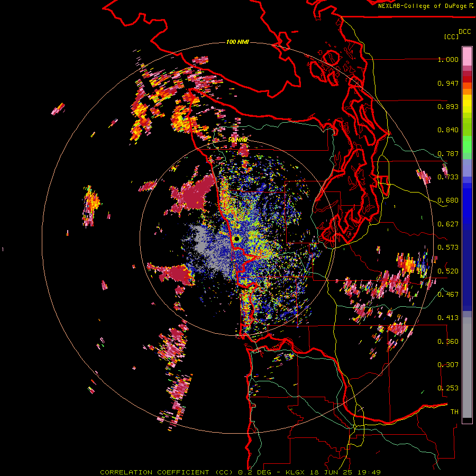Click the yellow segment of the color bar
Viewport: 476px width, 476px height.
click(x=467, y=104)
